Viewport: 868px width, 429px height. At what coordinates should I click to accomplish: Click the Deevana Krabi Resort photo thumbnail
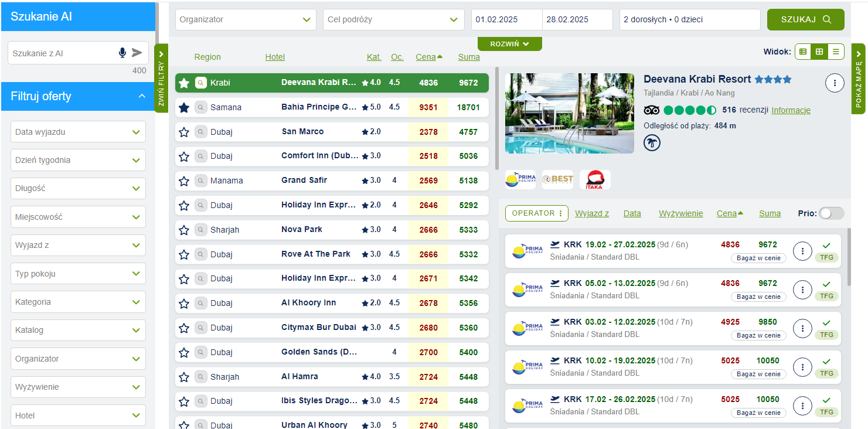pyautogui.click(x=569, y=113)
